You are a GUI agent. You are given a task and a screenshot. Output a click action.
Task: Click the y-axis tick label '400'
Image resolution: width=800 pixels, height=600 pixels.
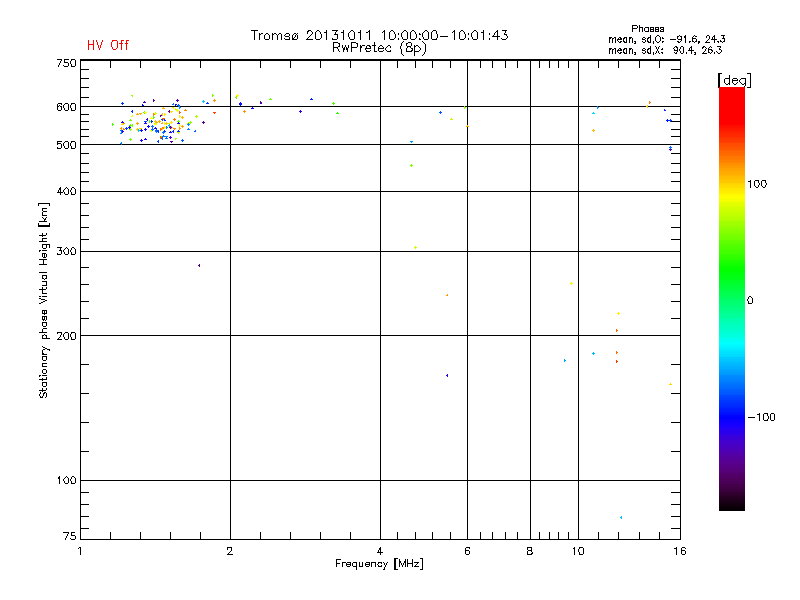click(x=66, y=191)
